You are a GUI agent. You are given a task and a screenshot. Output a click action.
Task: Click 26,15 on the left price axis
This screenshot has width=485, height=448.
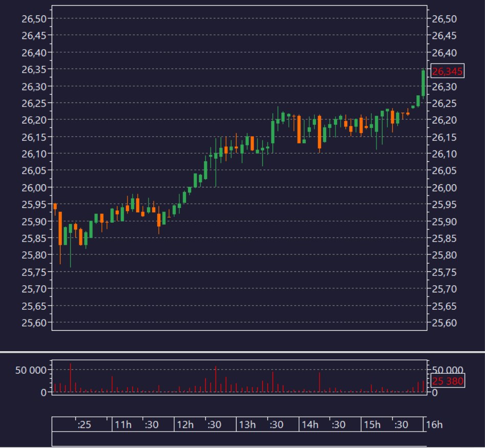34,137
